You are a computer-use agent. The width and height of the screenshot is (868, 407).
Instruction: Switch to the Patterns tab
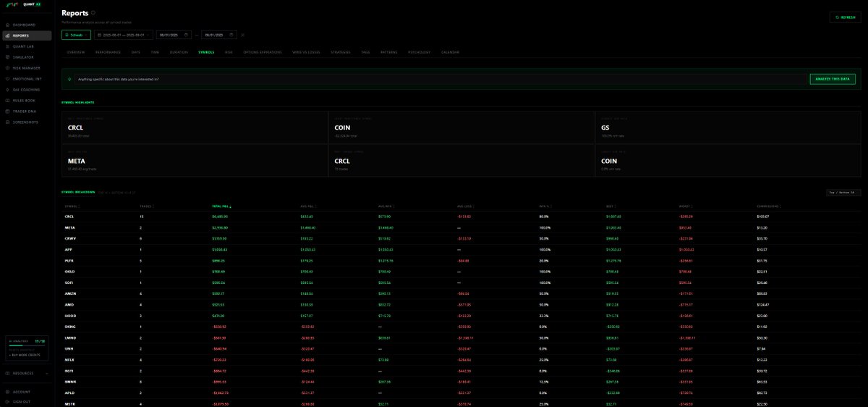388,52
